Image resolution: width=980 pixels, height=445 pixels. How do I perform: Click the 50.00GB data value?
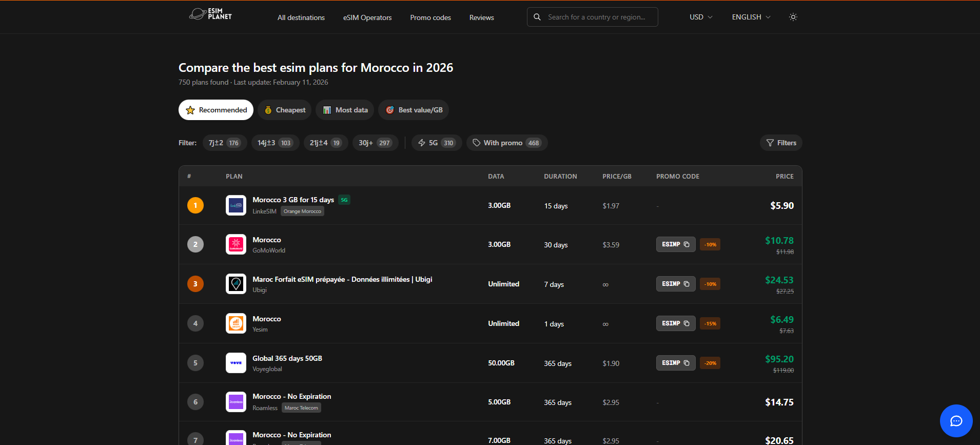pyautogui.click(x=501, y=363)
